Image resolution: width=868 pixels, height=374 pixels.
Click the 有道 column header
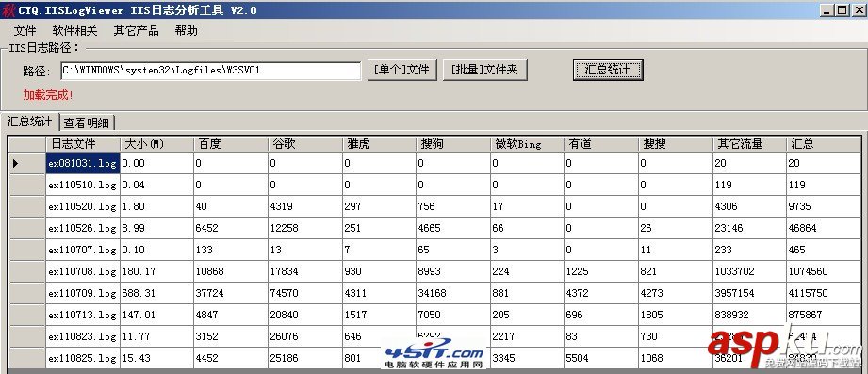(601, 144)
